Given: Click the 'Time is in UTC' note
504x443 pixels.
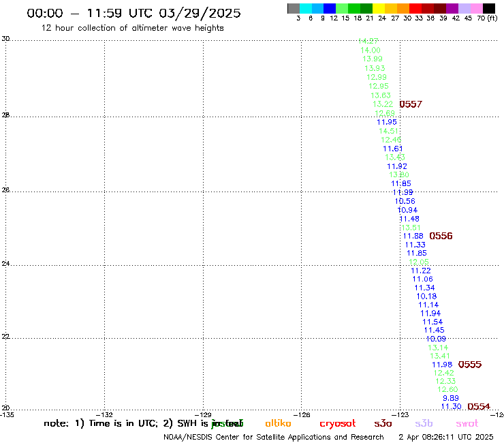Looking at the screenshot, I should 123,424.
